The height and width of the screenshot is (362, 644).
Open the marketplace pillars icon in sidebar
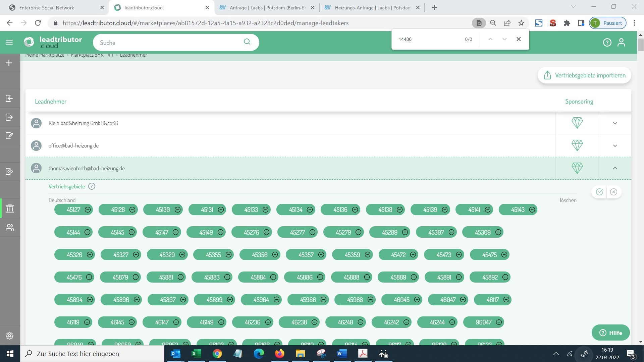10,208
